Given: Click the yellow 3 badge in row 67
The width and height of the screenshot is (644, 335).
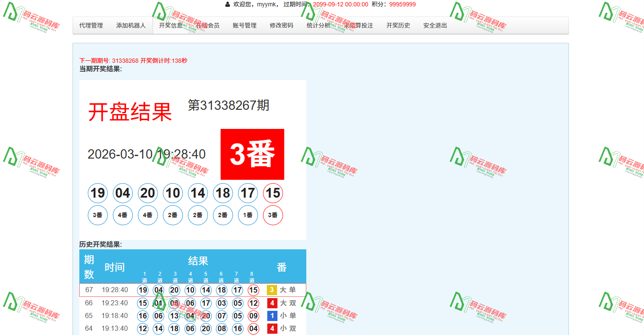Looking at the screenshot, I should (x=272, y=290).
